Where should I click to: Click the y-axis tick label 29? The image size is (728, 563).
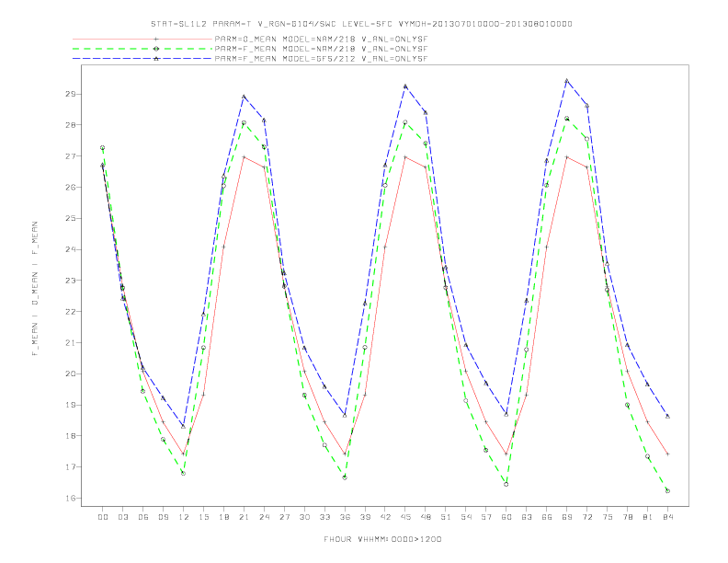(71, 94)
